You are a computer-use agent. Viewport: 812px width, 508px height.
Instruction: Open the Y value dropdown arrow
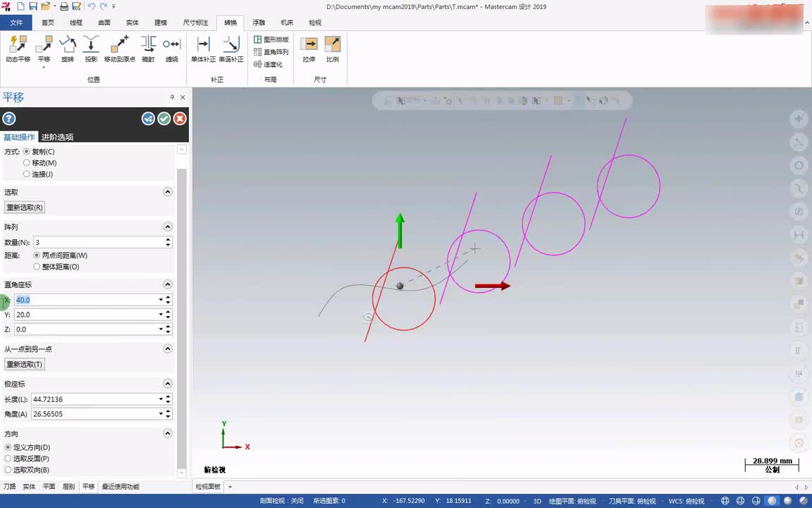[x=161, y=315]
